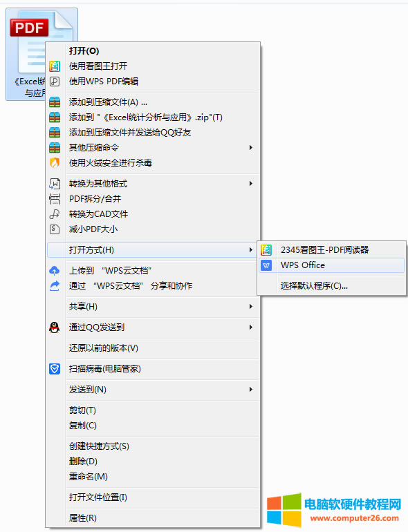Click the share arrow icon beside 分享和协作

tap(55, 285)
